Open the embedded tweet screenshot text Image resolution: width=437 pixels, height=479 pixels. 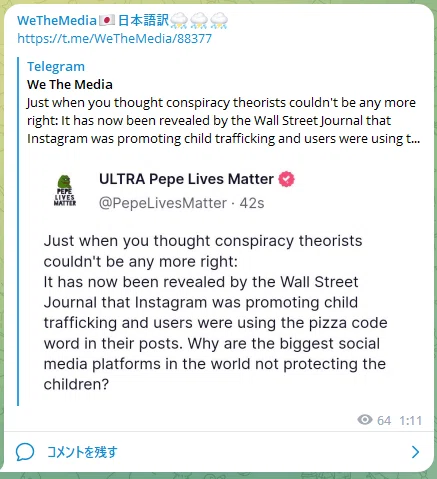215,312
